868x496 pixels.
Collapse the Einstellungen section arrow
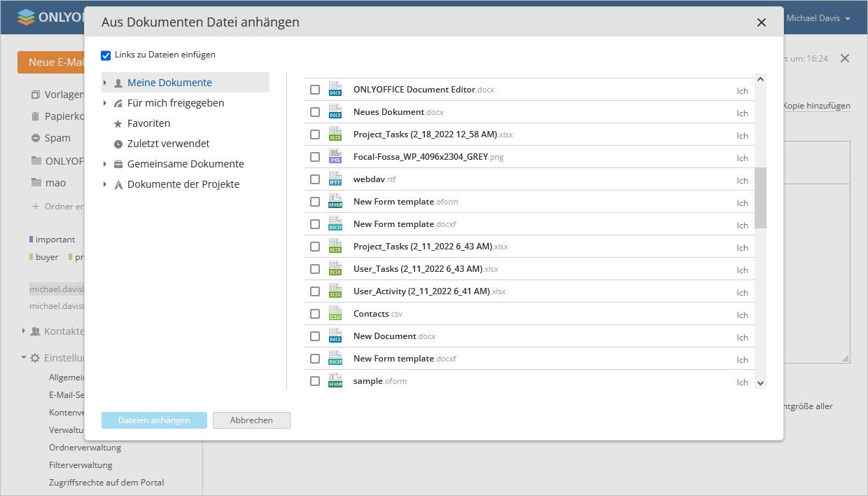pyautogui.click(x=23, y=357)
